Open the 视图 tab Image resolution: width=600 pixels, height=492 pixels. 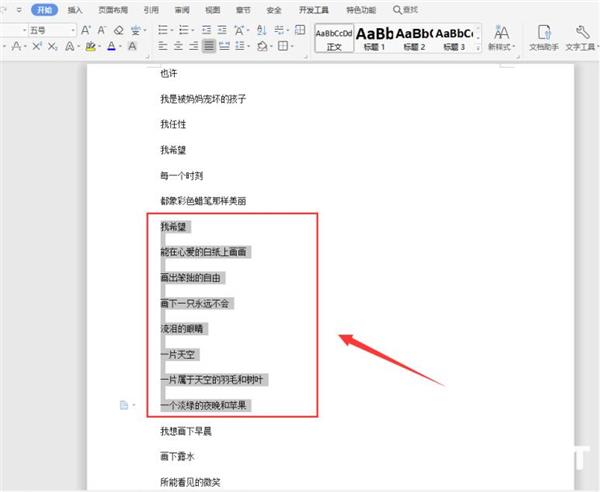click(212, 10)
